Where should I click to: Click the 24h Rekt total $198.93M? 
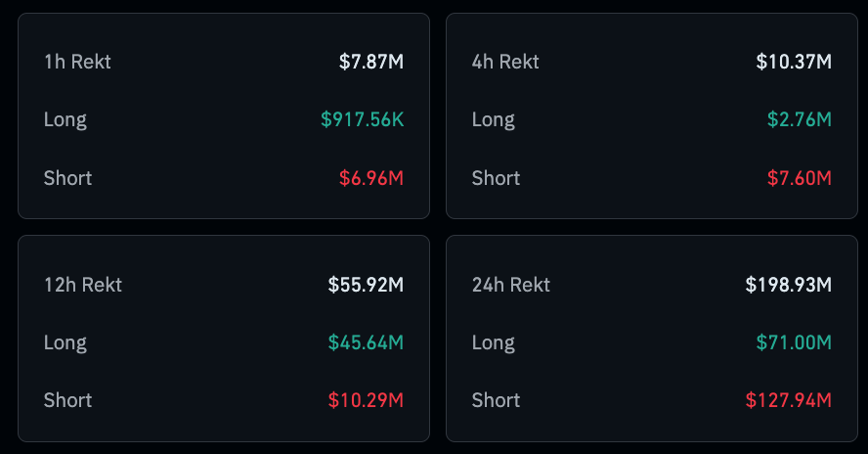pos(788,285)
